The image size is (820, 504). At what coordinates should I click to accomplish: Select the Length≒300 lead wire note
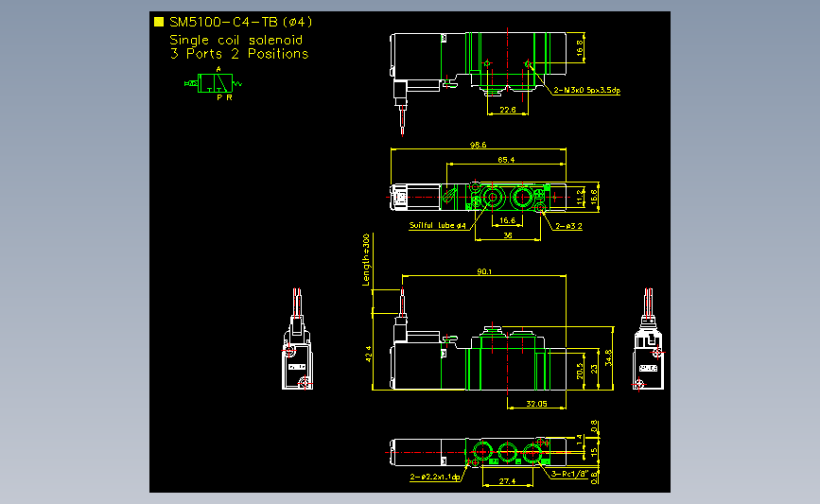(x=366, y=260)
